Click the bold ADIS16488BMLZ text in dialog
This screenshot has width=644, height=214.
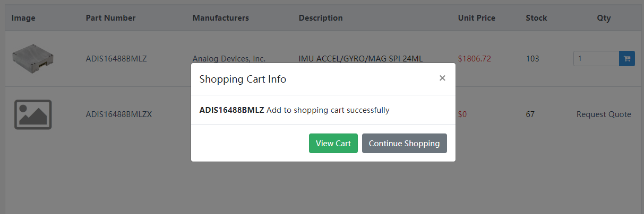231,110
